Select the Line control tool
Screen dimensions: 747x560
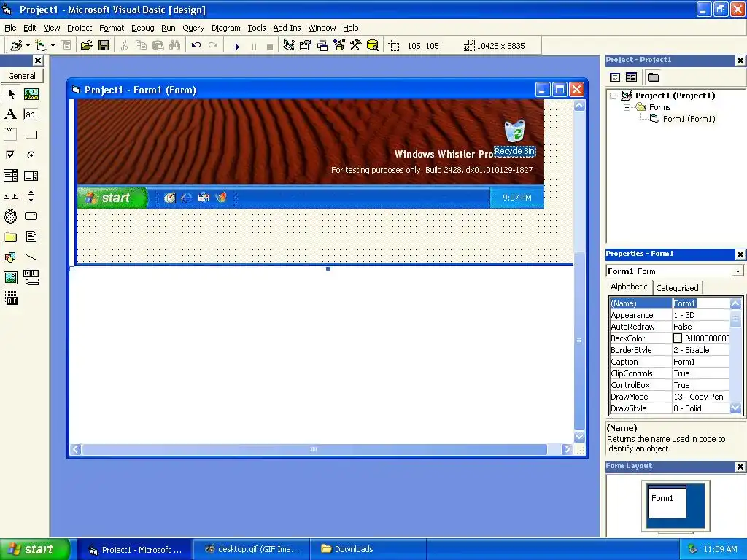(x=31, y=257)
